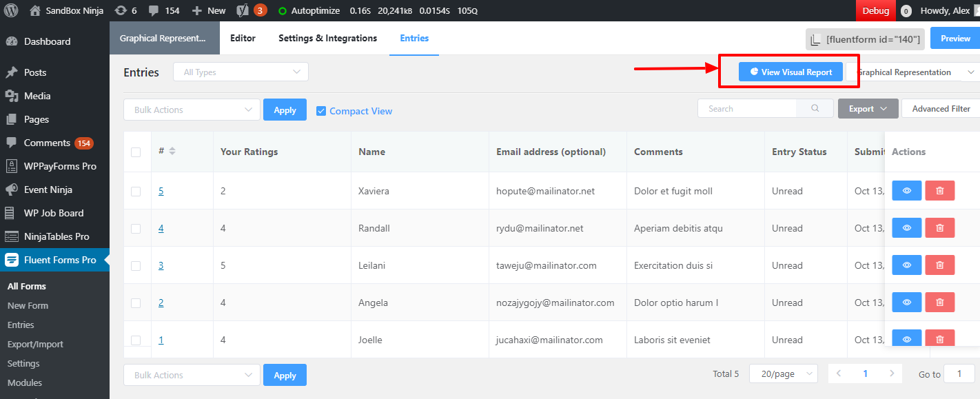The width and height of the screenshot is (980, 399).
Task: Select the checkbox for entry 4 Randall
Action: click(x=136, y=229)
